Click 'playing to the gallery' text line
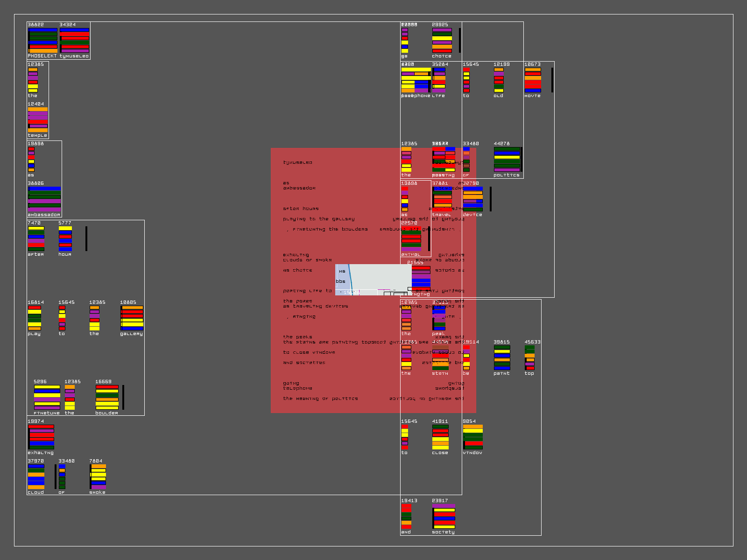Viewport: 747px width, 560px height. click(319, 219)
